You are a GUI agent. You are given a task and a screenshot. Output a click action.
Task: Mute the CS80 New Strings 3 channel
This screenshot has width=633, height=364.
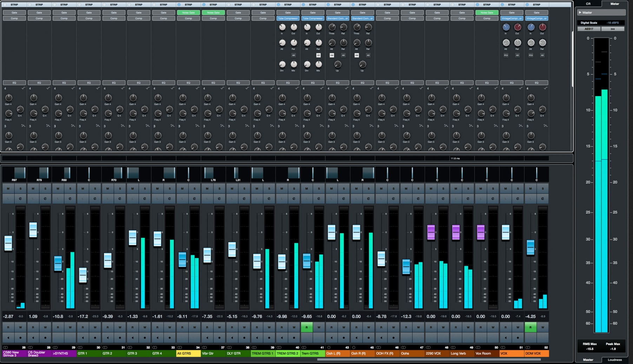click(8, 189)
